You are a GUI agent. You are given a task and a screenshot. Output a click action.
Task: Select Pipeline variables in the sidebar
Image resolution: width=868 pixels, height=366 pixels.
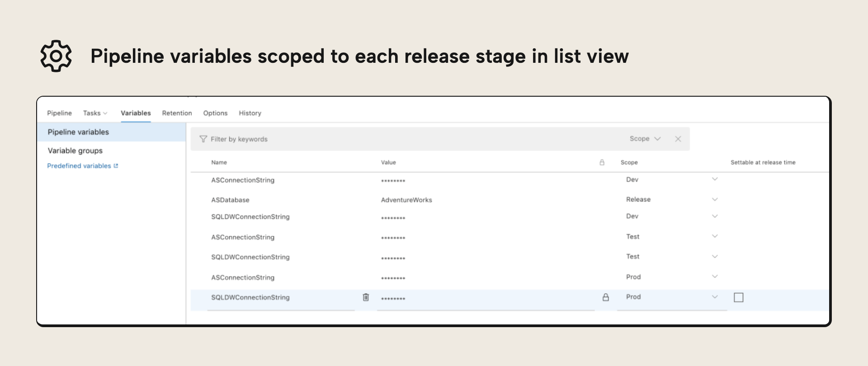(112, 132)
